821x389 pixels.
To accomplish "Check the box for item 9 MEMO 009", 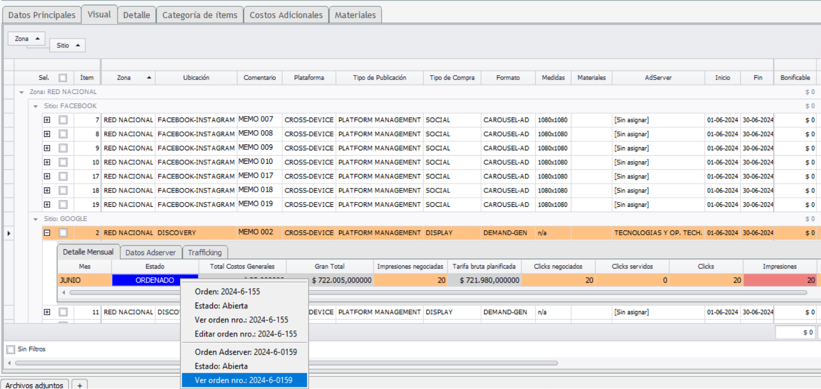I will click(x=63, y=148).
